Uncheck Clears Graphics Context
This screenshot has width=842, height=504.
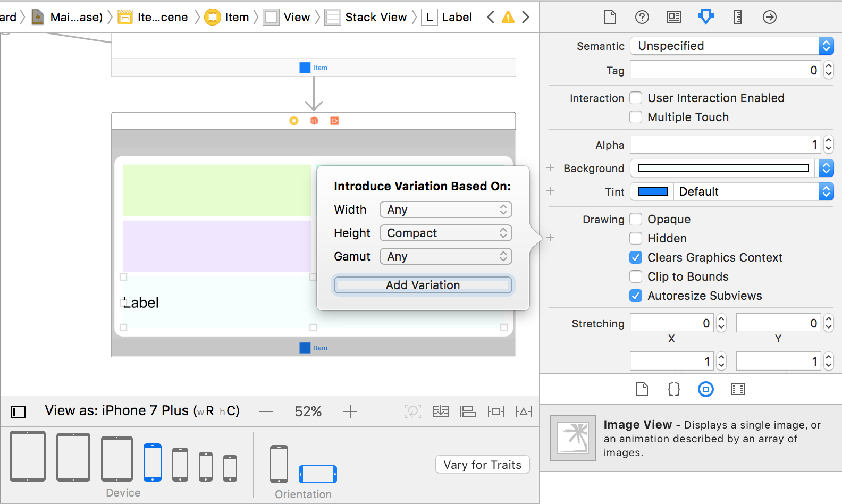tap(636, 257)
